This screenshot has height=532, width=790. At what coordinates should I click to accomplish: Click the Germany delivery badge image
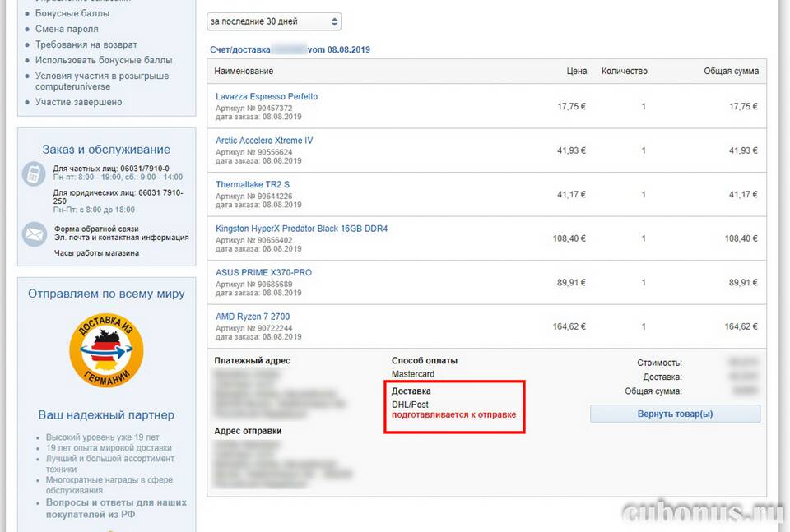pos(106,350)
